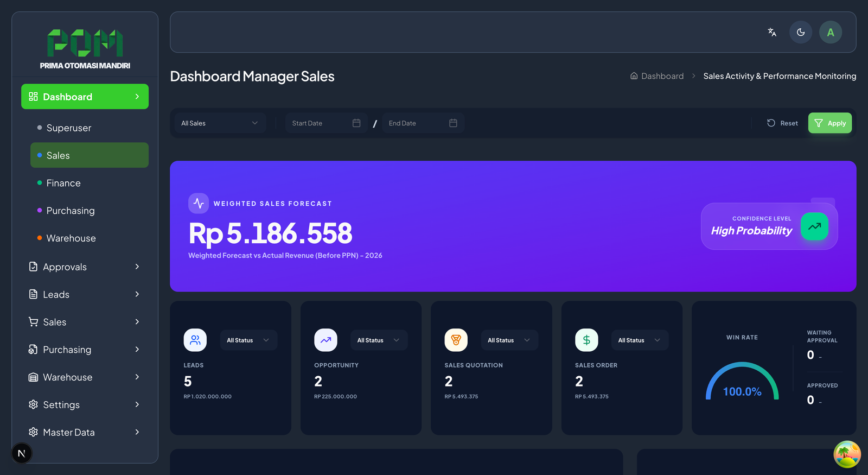This screenshot has height=475, width=868.
Task: Click the confidence level trend arrow icon
Action: pos(814,226)
